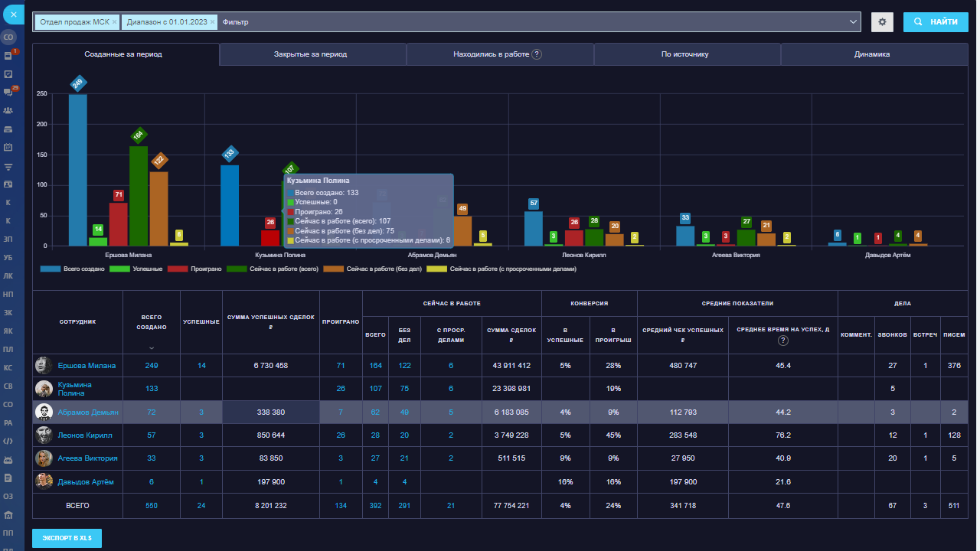Open the contacts group icon in sidebar
This screenshot has width=980, height=551.
8,110
